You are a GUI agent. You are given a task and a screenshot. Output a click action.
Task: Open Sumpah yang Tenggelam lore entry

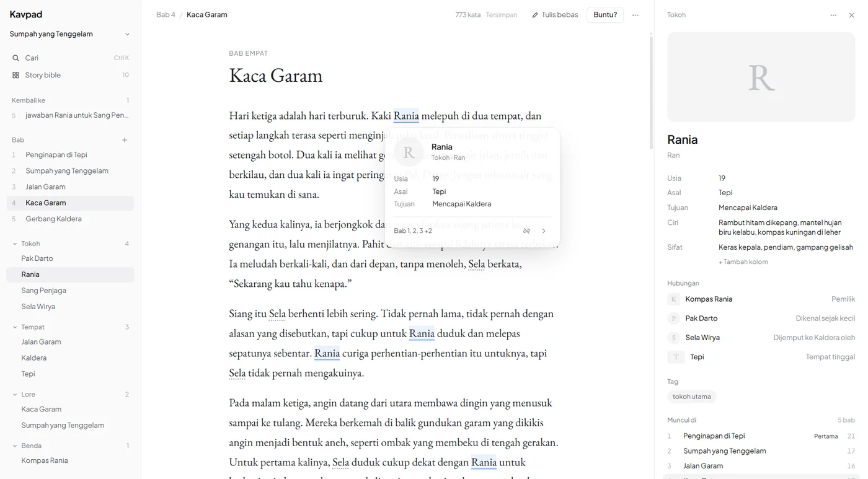[70, 425]
